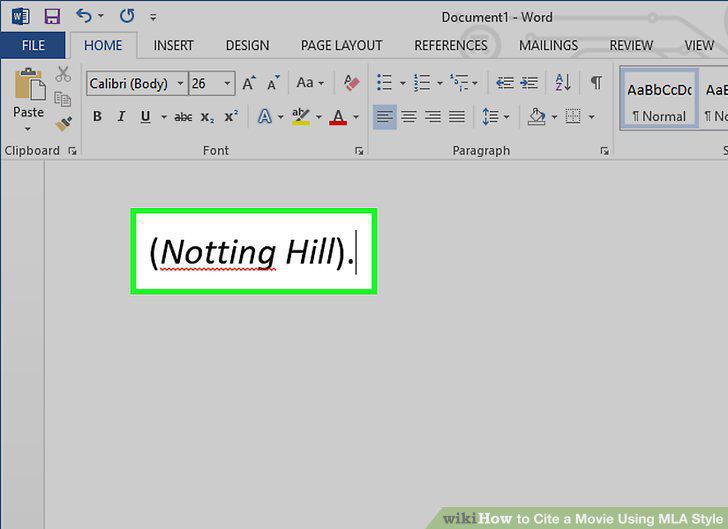
Task: Open the font name dropdown arrow
Action: (181, 84)
